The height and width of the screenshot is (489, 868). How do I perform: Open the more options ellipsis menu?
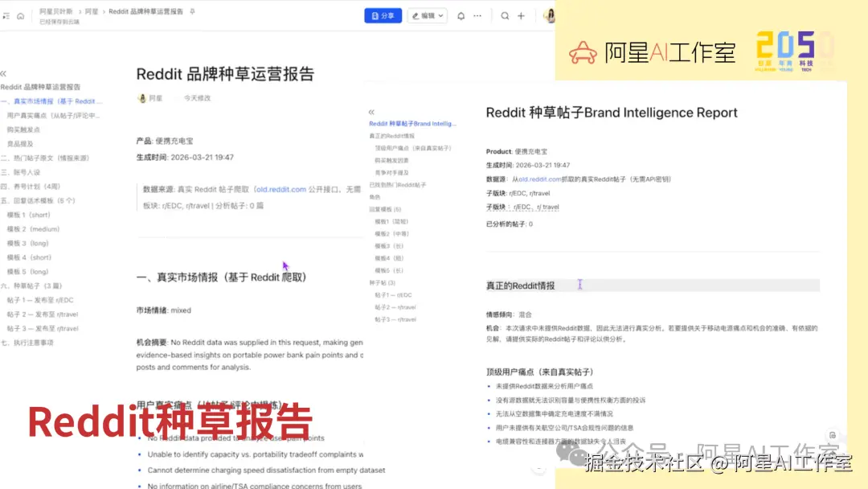click(477, 16)
